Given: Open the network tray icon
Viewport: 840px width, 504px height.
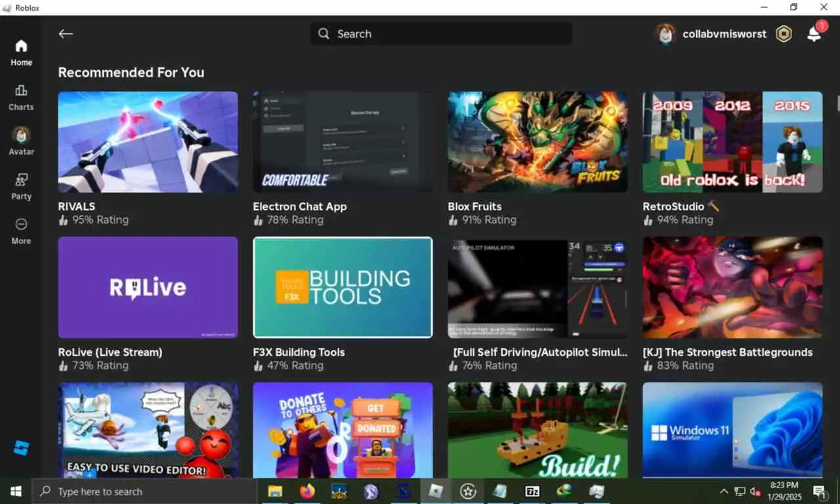Looking at the screenshot, I should (x=740, y=492).
